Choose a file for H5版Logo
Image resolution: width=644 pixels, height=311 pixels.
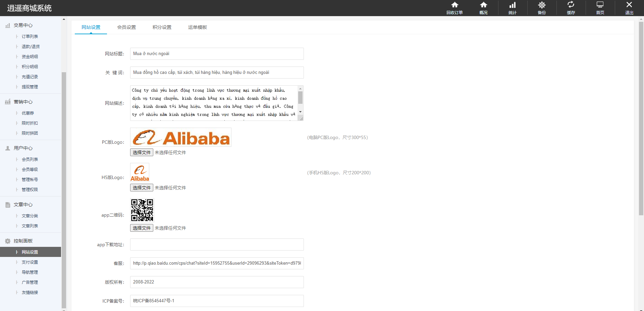[x=142, y=188]
